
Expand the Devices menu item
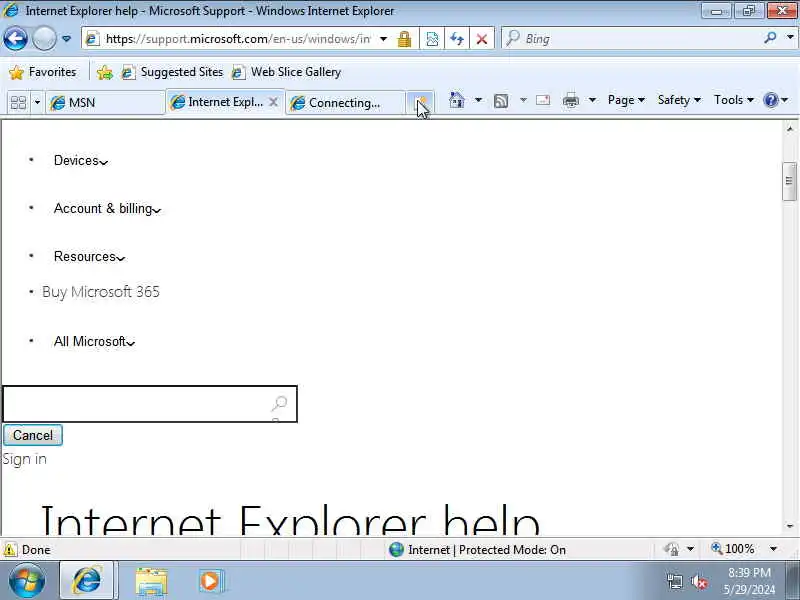tap(81, 161)
